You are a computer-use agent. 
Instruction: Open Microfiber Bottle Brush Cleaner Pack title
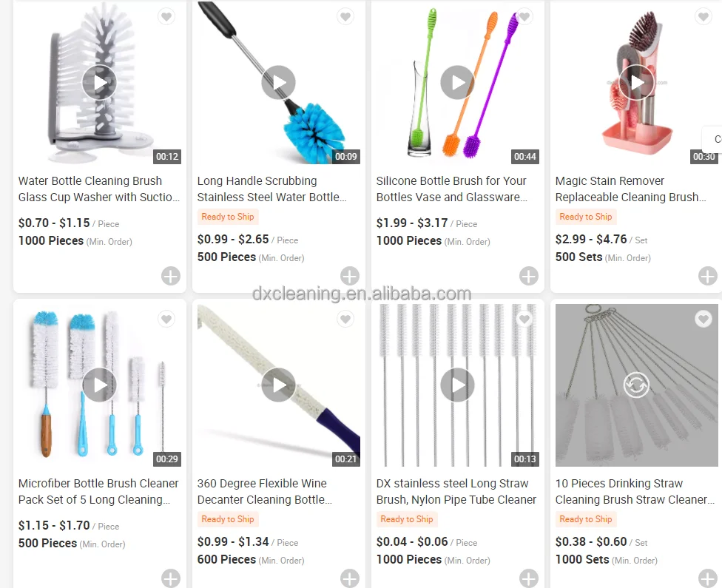98,491
